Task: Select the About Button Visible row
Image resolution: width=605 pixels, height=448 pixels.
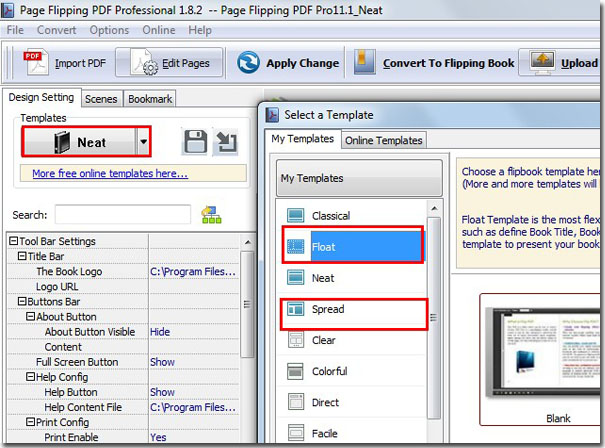Action: point(123,331)
